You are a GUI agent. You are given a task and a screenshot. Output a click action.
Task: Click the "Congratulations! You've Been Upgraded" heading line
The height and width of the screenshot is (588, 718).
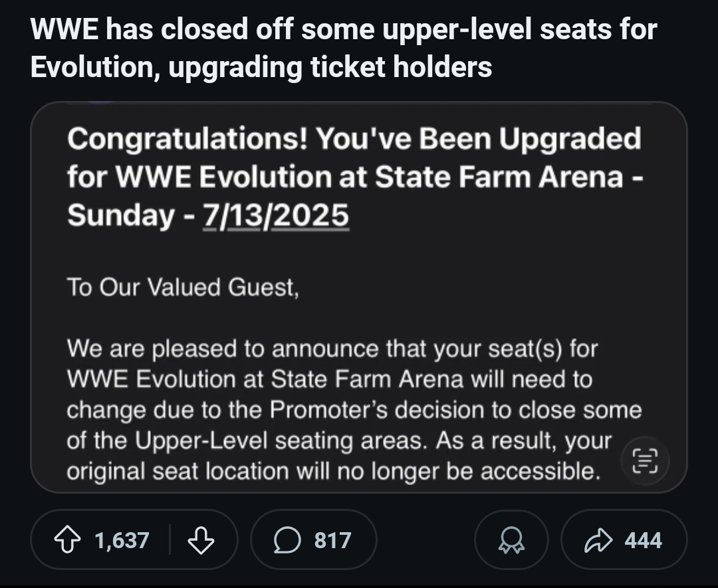tap(354, 139)
